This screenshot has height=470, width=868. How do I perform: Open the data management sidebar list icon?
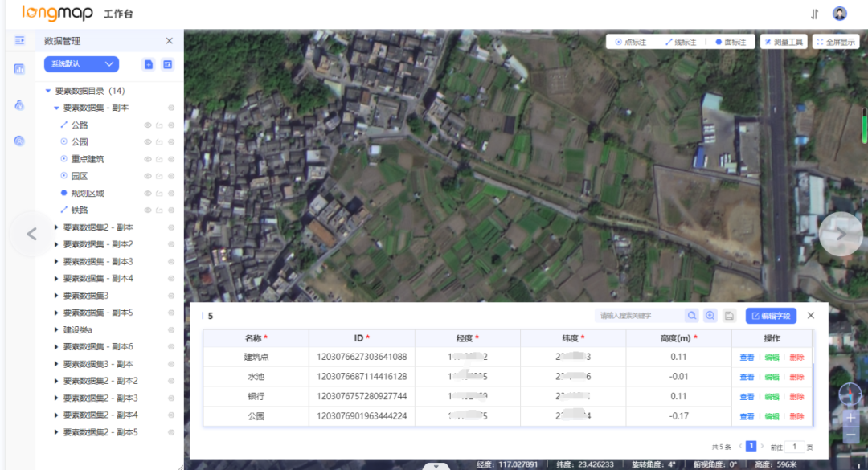click(x=19, y=40)
